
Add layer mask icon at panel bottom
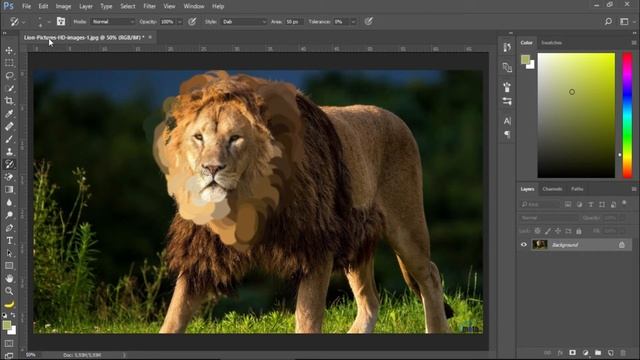(x=572, y=353)
